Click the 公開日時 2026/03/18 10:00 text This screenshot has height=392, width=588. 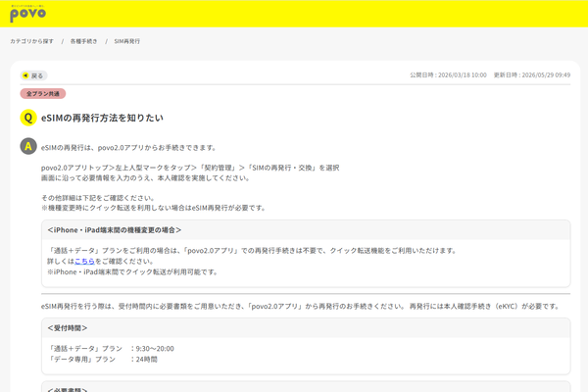tap(448, 75)
